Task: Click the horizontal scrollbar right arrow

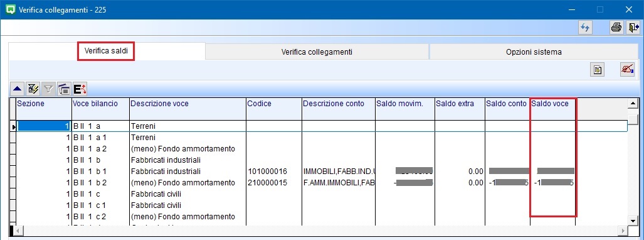Action: click(624, 231)
